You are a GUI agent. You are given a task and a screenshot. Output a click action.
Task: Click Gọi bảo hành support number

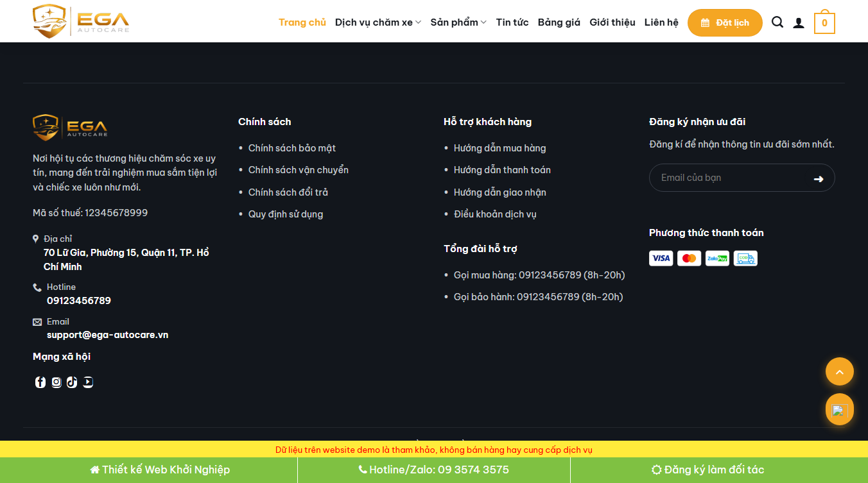click(539, 297)
